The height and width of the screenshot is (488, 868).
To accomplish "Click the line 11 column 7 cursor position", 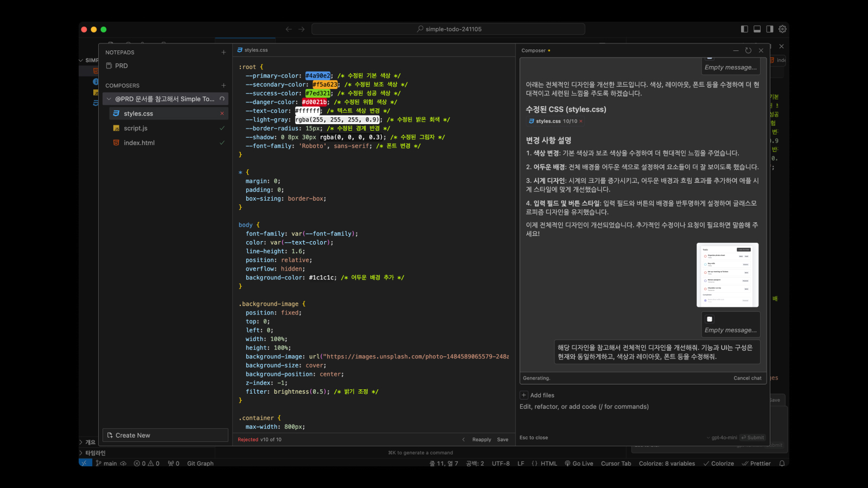I will click(x=444, y=464).
